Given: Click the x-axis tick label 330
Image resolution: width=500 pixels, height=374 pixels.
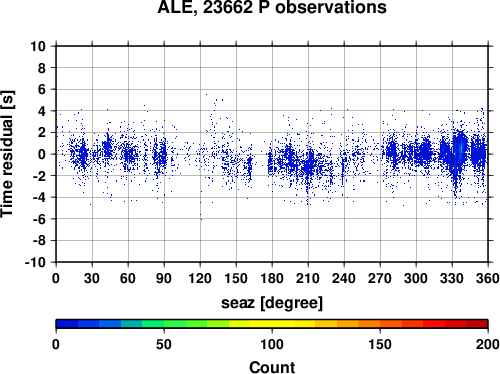Looking at the screenshot, I should point(452,278).
